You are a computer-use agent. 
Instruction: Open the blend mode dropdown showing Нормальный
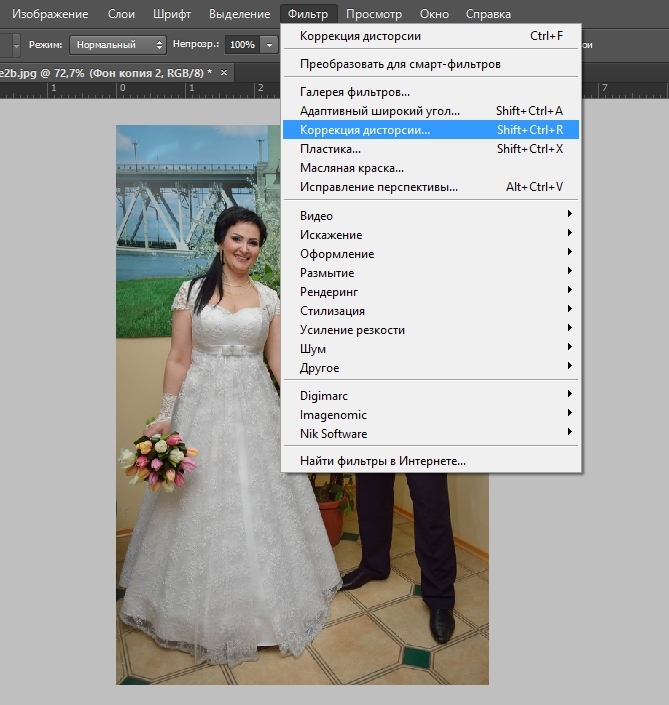click(x=118, y=45)
